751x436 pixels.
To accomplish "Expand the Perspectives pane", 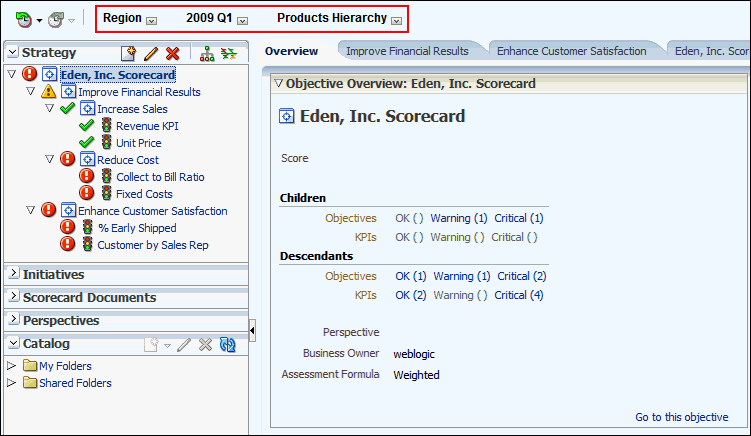I will 13,320.
